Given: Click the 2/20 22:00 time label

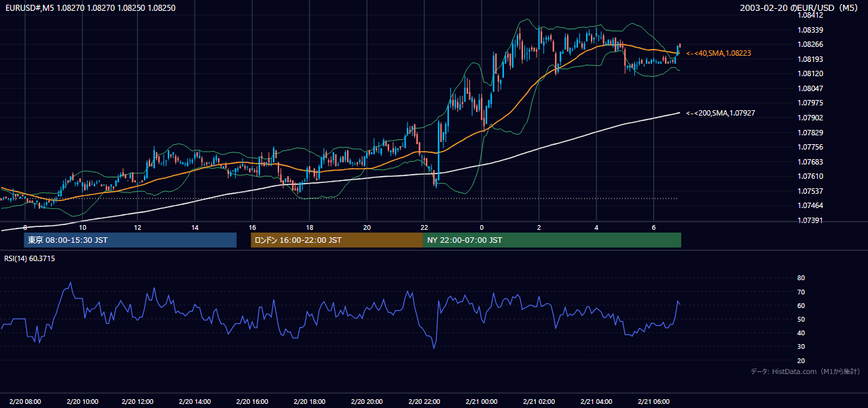Looking at the screenshot, I should (424, 401).
